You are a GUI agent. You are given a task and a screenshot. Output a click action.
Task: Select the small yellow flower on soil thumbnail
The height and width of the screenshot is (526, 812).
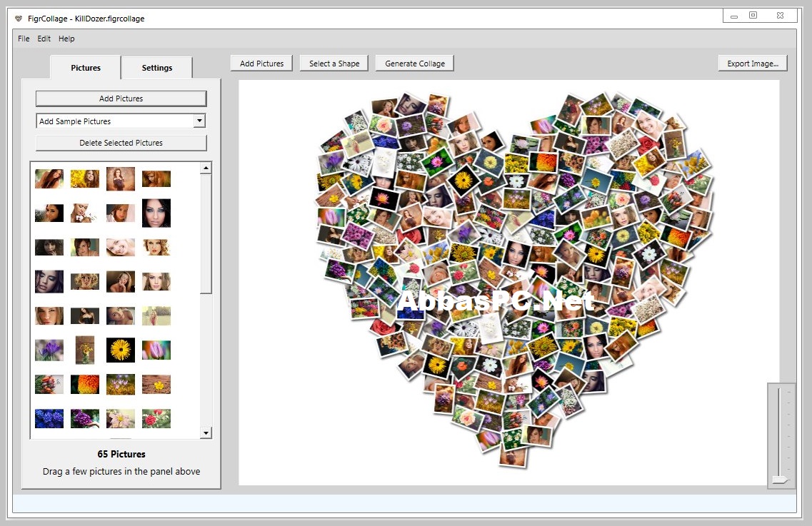[156, 385]
